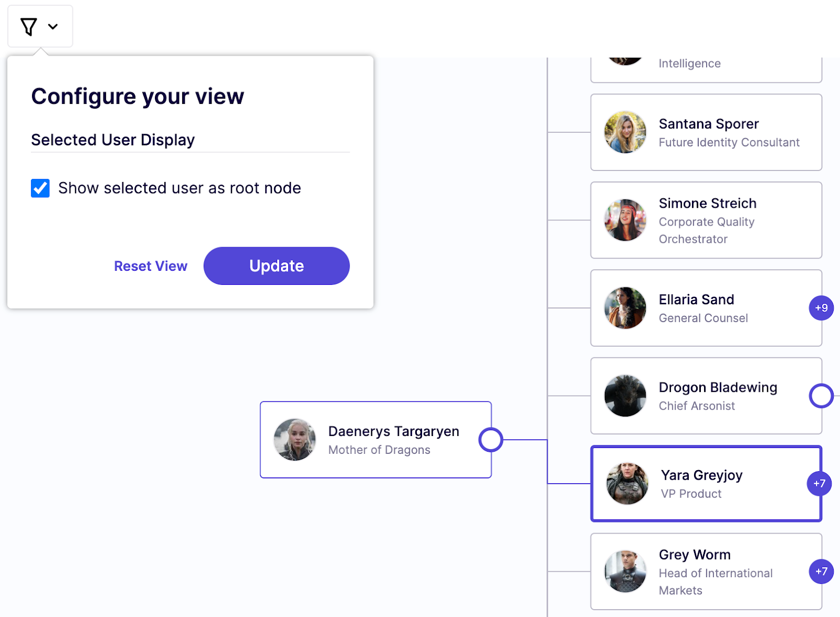The image size is (840, 617).
Task: Select the name Grey Worm
Action: pos(695,555)
